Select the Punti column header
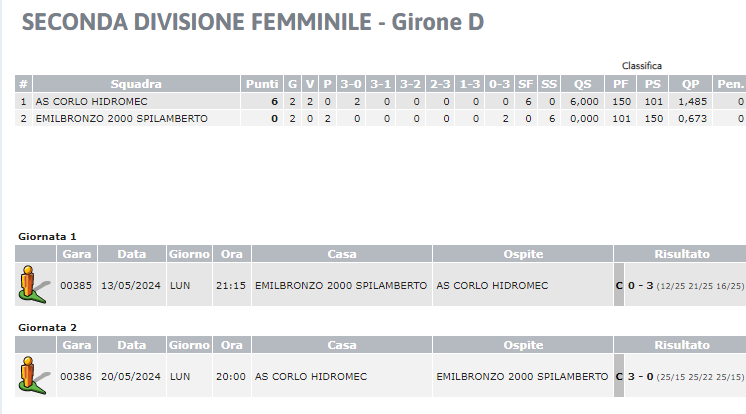The image size is (746, 414). tap(262, 84)
